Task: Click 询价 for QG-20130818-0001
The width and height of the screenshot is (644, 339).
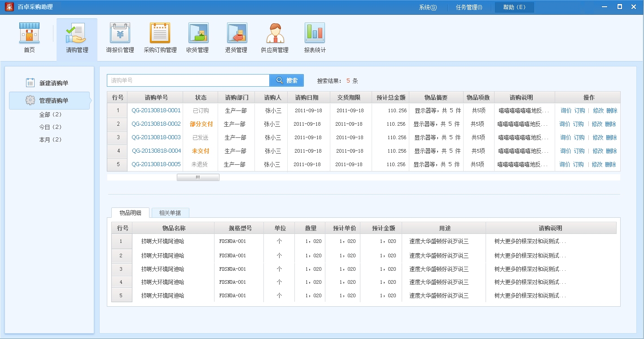Action: click(x=566, y=110)
